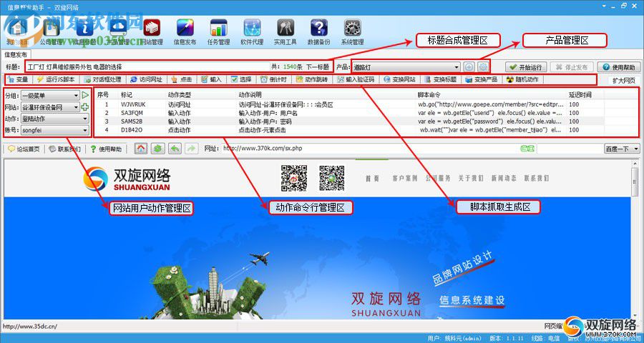This screenshot has height=343, width=644.
Task: Add 倒计时 countdown action
Action: point(273,79)
